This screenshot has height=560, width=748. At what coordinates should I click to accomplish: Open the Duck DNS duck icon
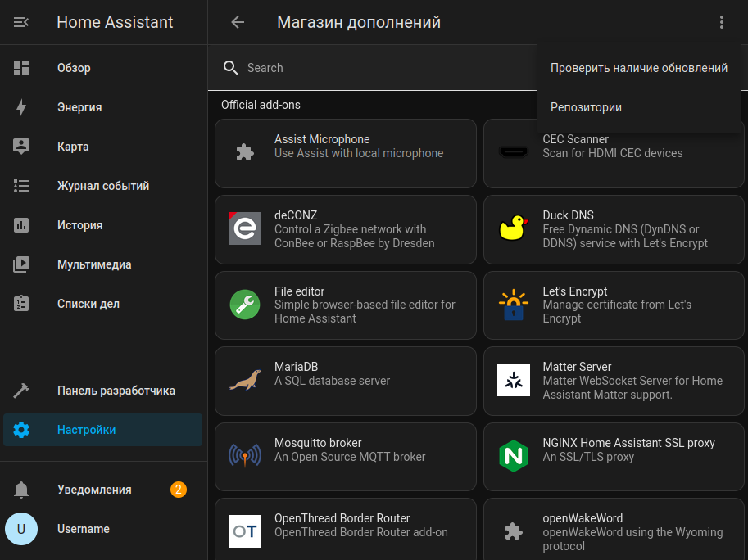pos(514,229)
